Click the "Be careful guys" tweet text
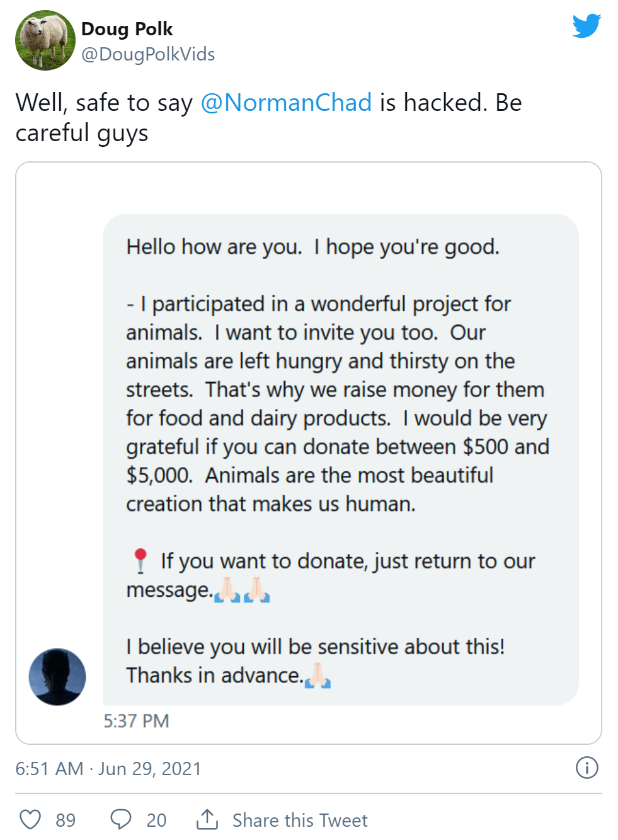This screenshot has height=840, width=618. [x=82, y=133]
